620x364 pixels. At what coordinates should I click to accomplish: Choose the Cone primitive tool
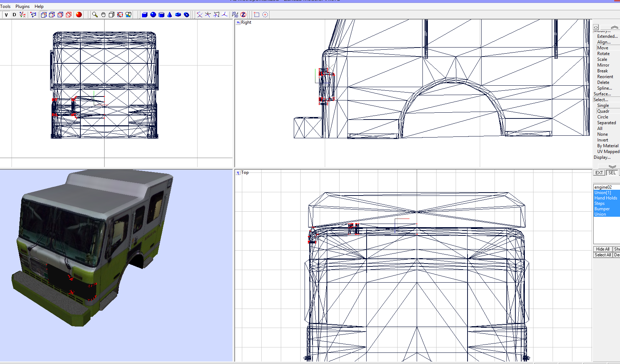point(169,15)
